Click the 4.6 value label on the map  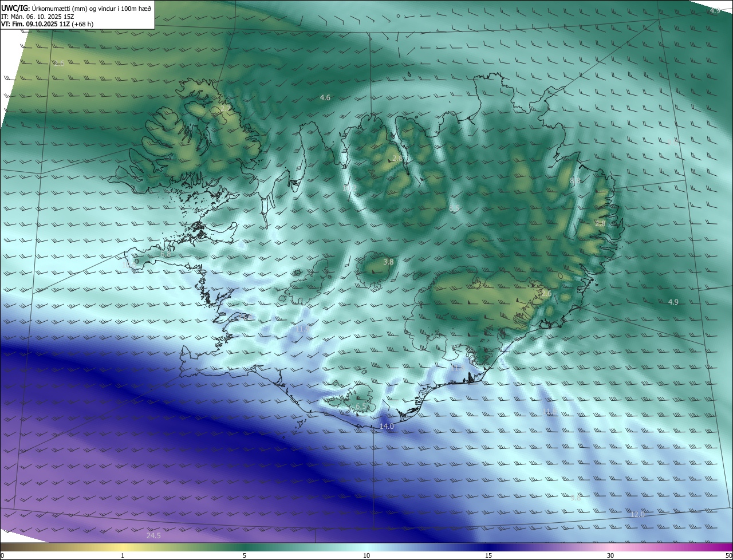tap(325, 98)
